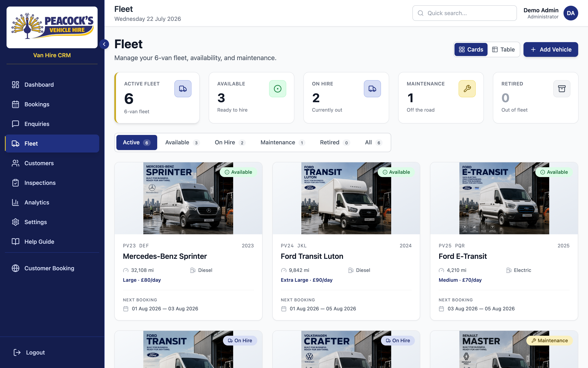Click the Settings gear icon

coord(15,222)
